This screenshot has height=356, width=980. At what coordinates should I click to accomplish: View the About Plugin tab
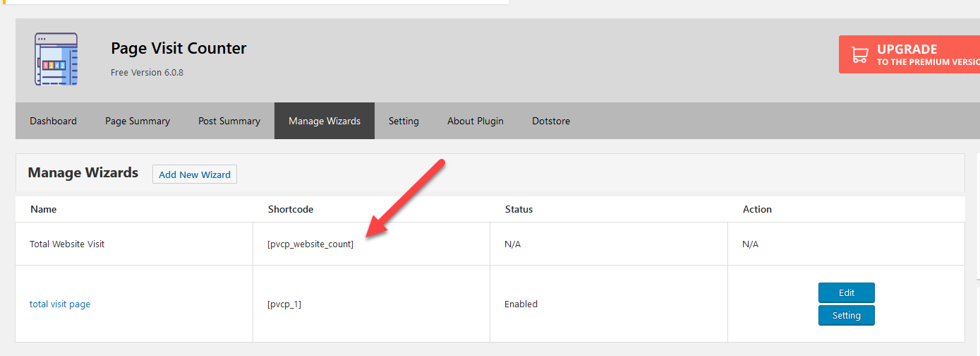476,121
